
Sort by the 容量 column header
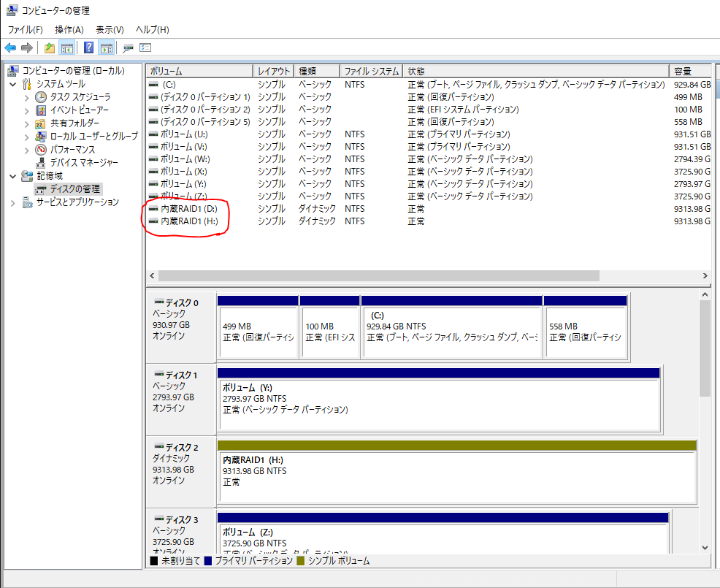click(691, 71)
